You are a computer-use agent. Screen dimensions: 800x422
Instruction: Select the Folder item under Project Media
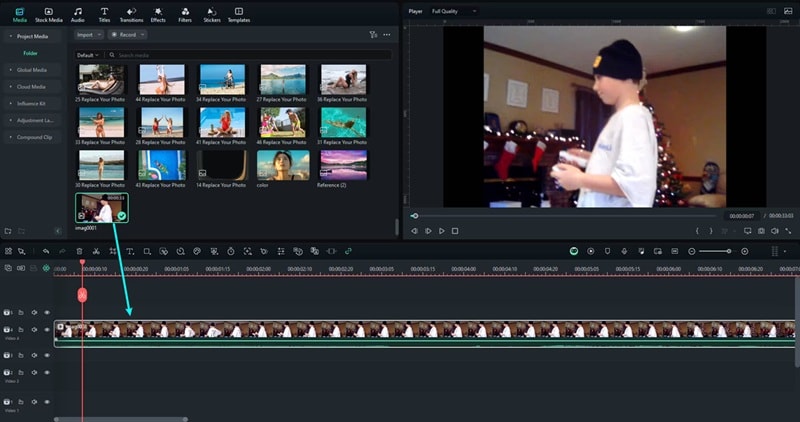(x=30, y=53)
